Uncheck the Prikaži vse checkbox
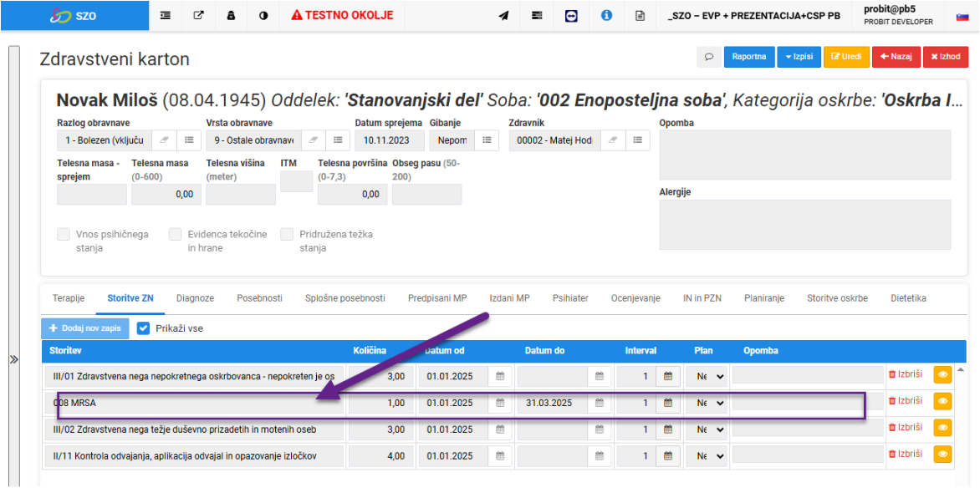The width and height of the screenshot is (980, 493). (143, 328)
